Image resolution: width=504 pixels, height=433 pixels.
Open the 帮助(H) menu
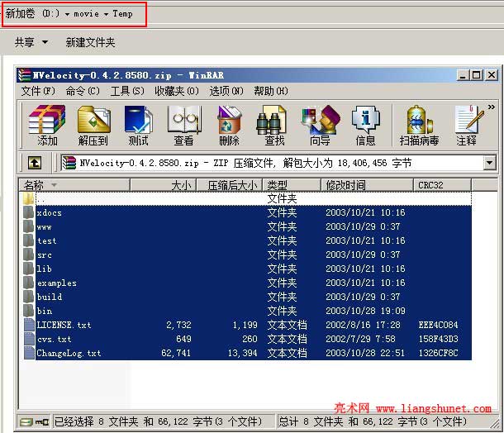pos(271,91)
